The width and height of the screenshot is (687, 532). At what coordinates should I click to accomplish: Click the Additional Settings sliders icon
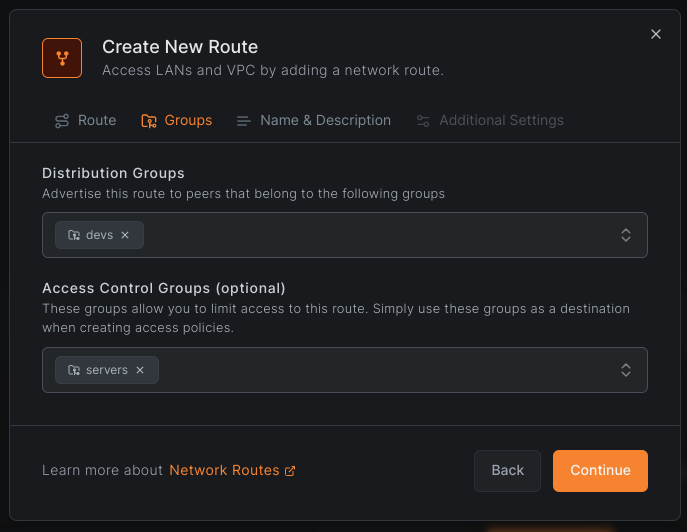[x=423, y=121]
